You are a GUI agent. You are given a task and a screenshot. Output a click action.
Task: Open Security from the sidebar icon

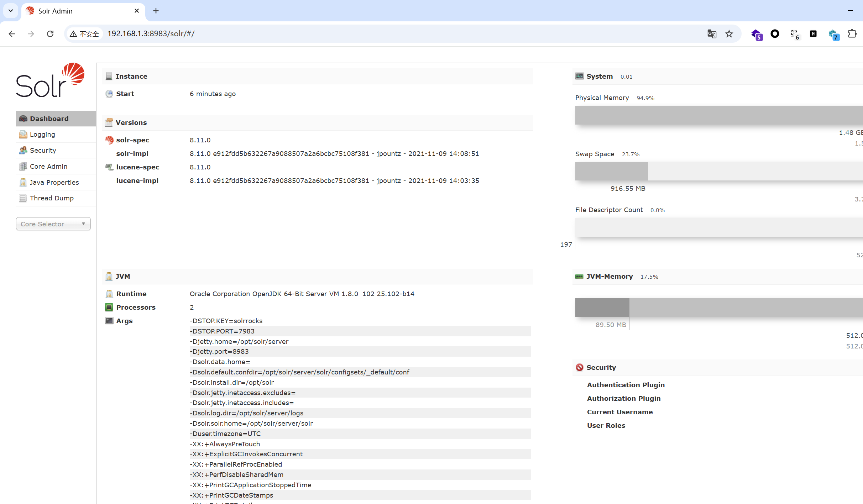[x=23, y=150]
